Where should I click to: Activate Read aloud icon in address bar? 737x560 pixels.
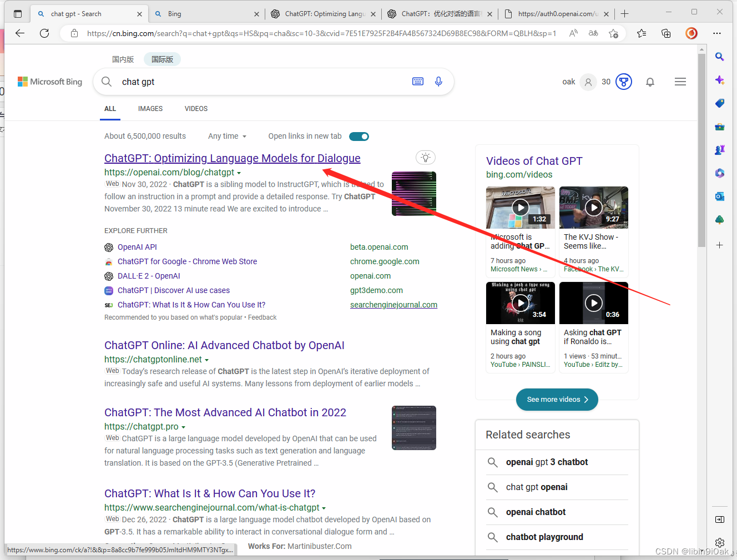pos(573,33)
